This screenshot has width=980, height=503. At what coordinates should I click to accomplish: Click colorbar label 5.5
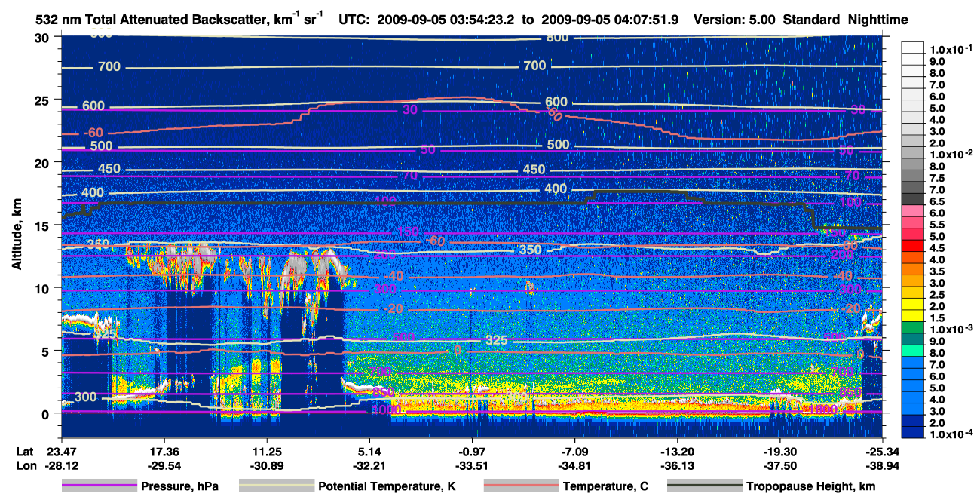tap(938, 225)
